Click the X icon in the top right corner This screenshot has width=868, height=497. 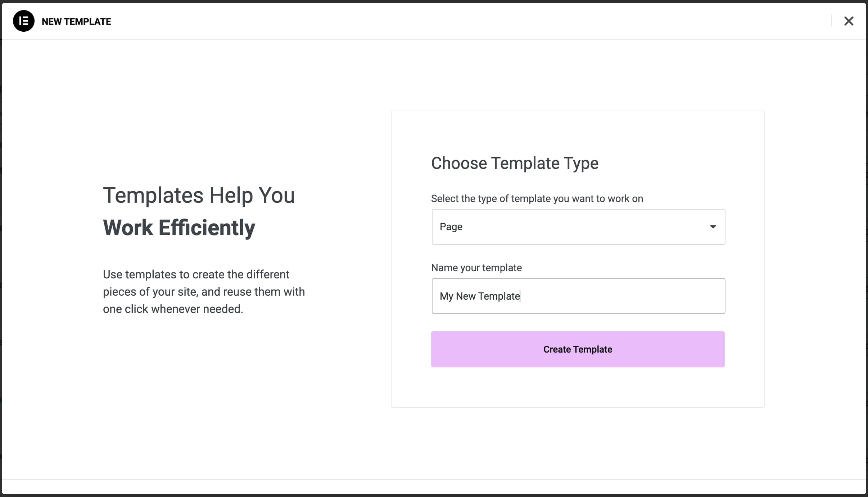click(x=849, y=21)
